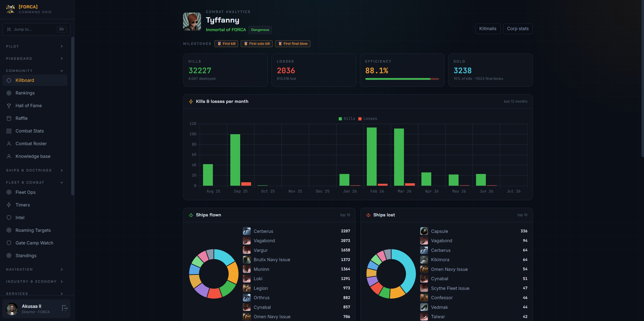Click the Corp stats button

(x=518, y=29)
